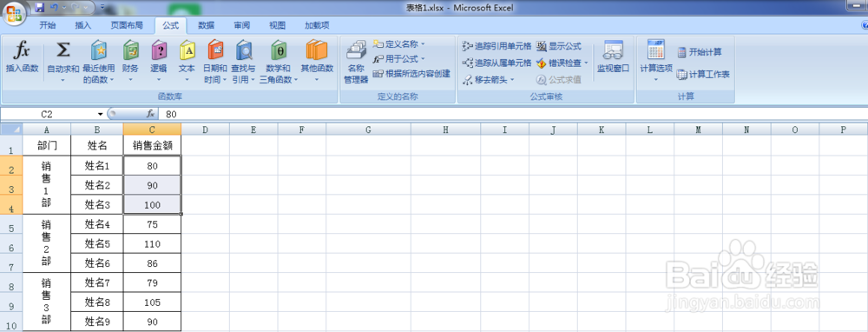Viewport: 868px width, 332px height.
Task: Click header cell 销售金额
Action: [x=152, y=146]
